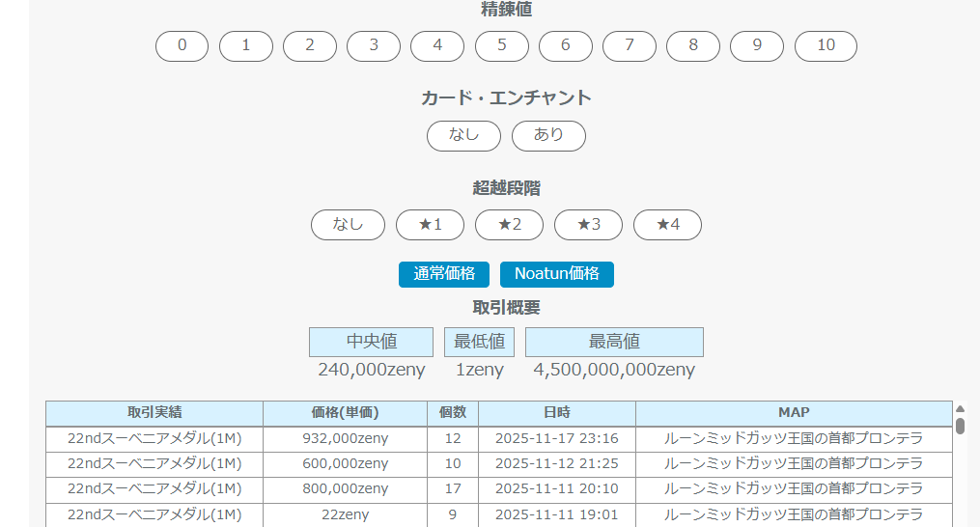
Task: Select card enchant なし option
Action: point(463,136)
